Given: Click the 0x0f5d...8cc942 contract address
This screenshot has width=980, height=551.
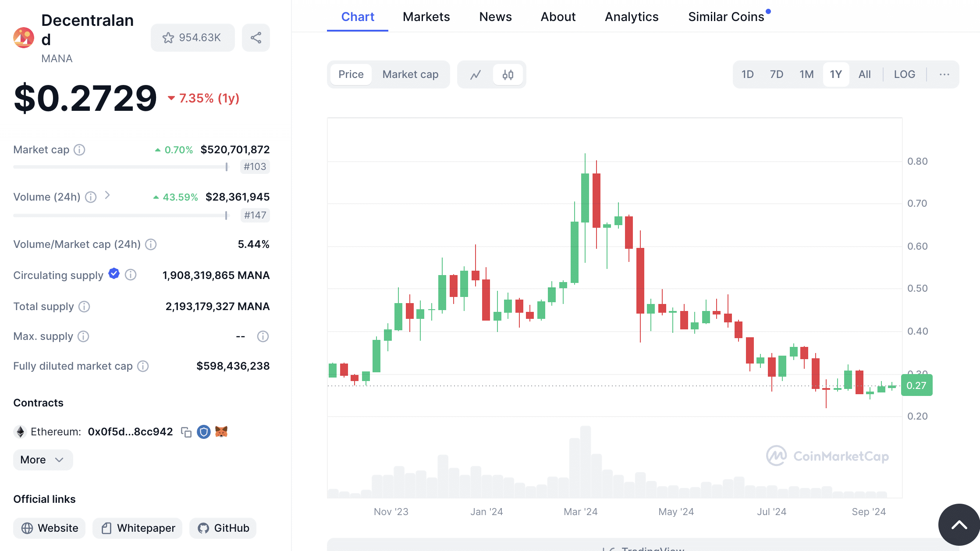Looking at the screenshot, I should tap(130, 432).
